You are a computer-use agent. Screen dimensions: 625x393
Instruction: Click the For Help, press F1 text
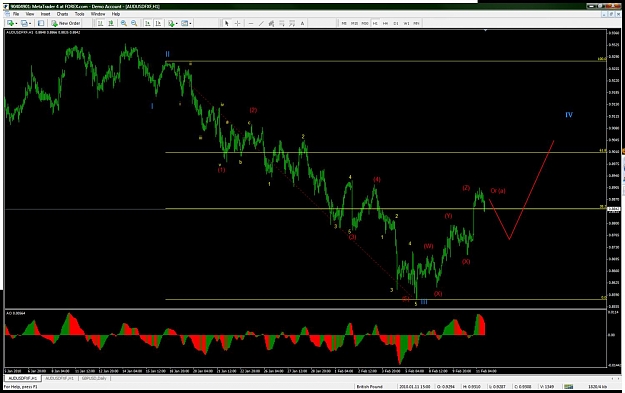[21, 387]
